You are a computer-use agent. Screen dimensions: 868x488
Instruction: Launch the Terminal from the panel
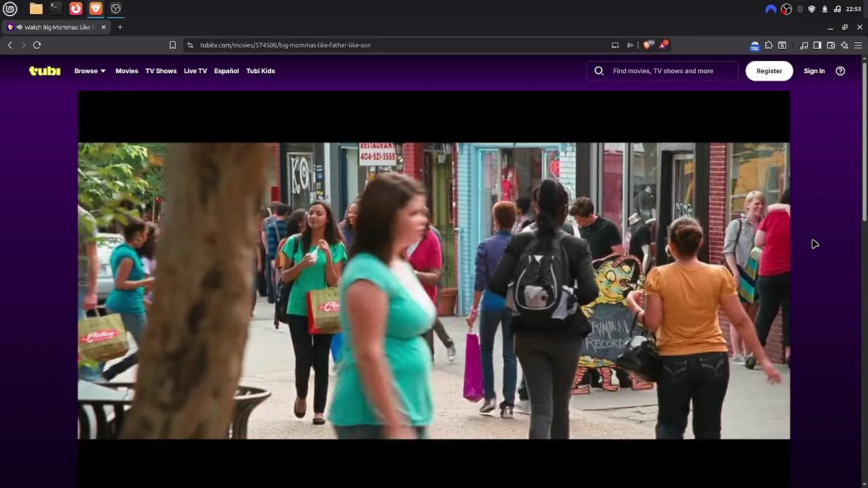[x=56, y=9]
